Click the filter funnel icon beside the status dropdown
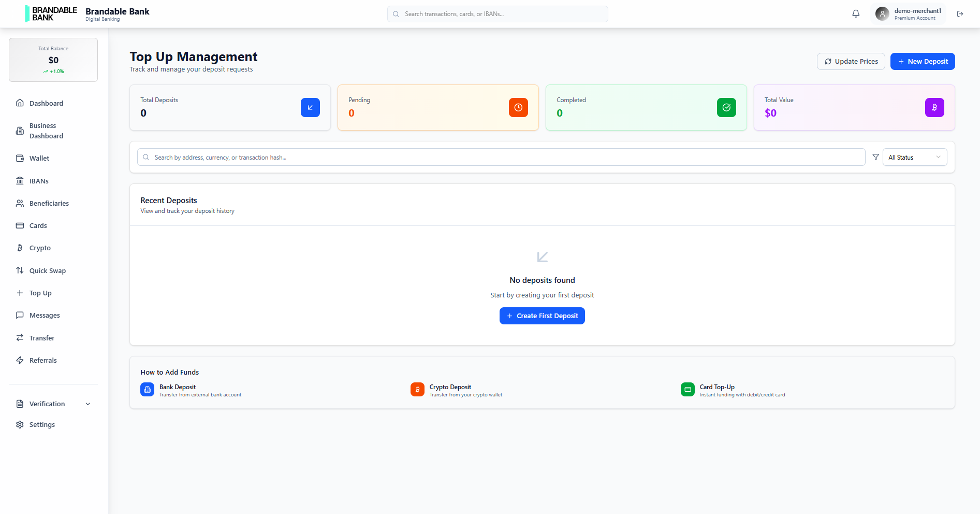 (x=875, y=157)
